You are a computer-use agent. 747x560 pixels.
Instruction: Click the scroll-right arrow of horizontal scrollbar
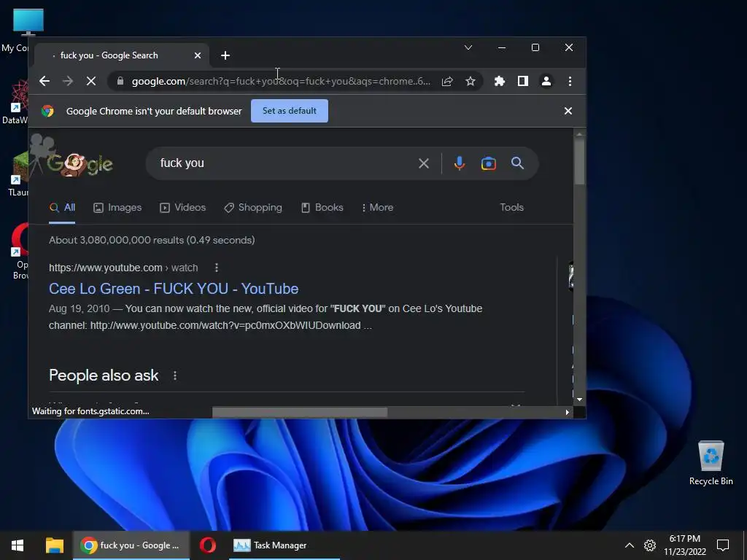point(567,413)
